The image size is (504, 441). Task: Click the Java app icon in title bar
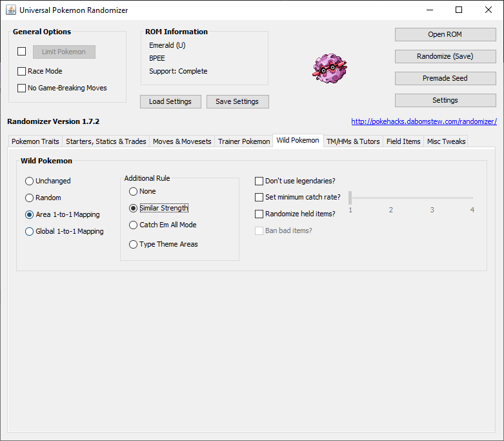click(11, 10)
